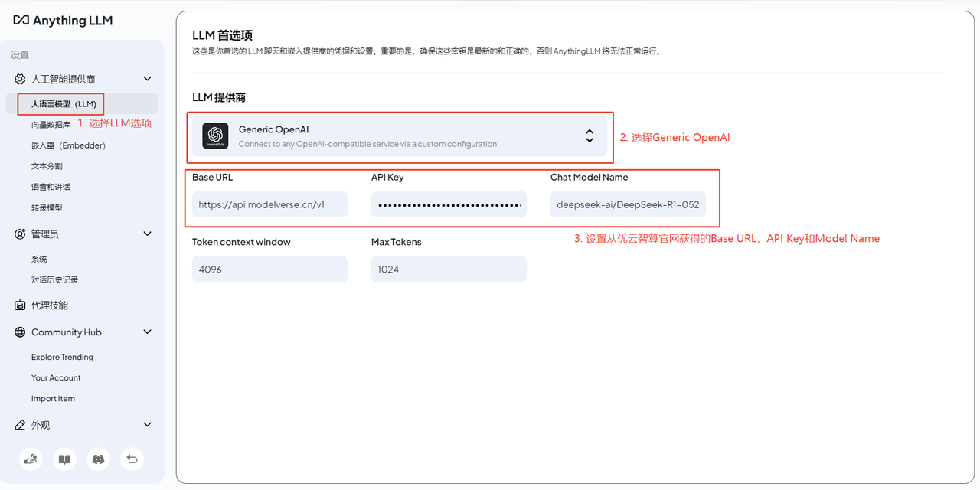Open the LLM provider dropdown arrows
The height and width of the screenshot is (490, 980).
point(590,136)
